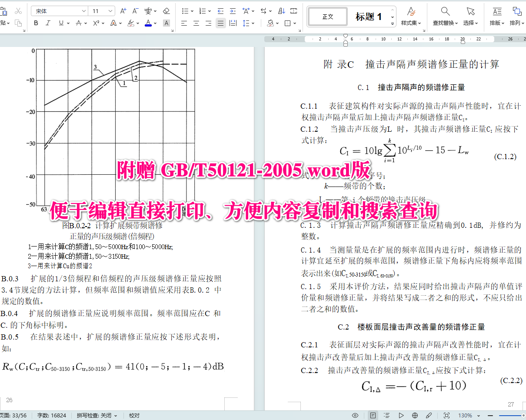Toggle italic formatting
The height and width of the screenshot is (420, 526).
48,23
